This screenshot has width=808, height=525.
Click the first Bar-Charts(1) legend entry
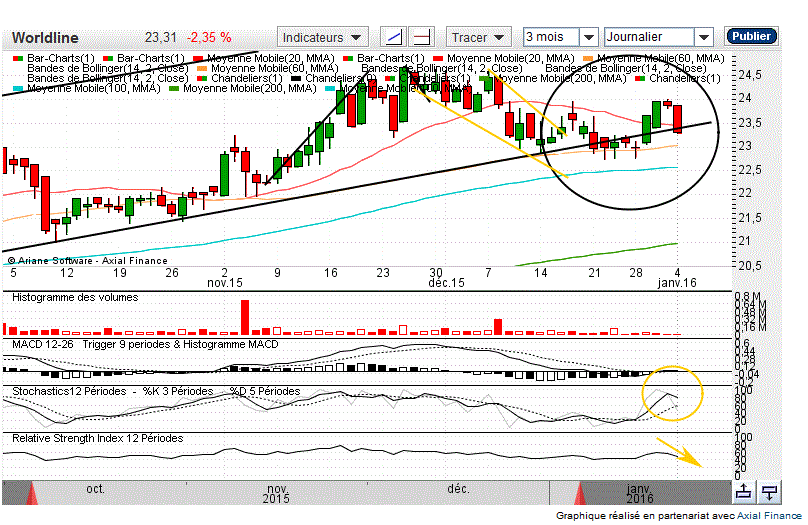(x=54, y=58)
